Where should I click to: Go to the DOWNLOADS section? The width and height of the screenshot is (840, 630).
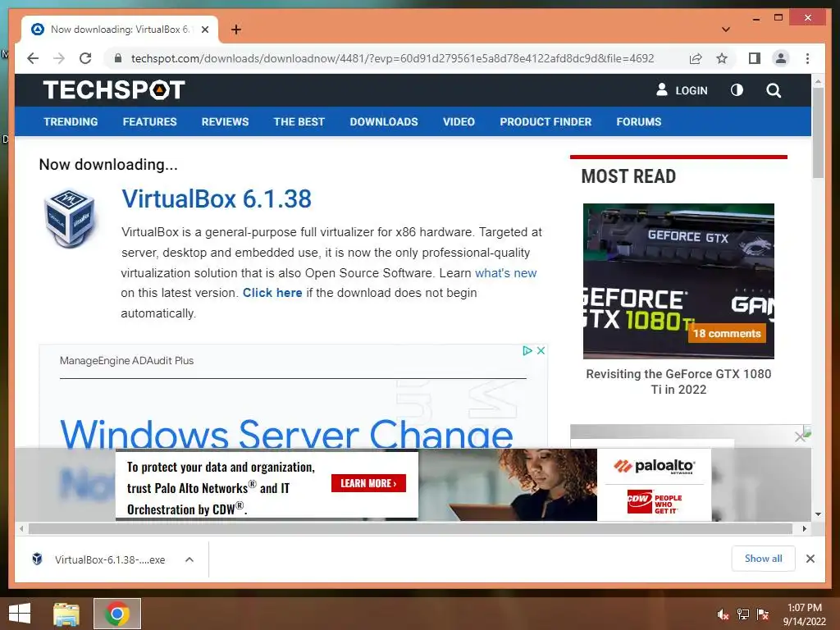pos(384,121)
